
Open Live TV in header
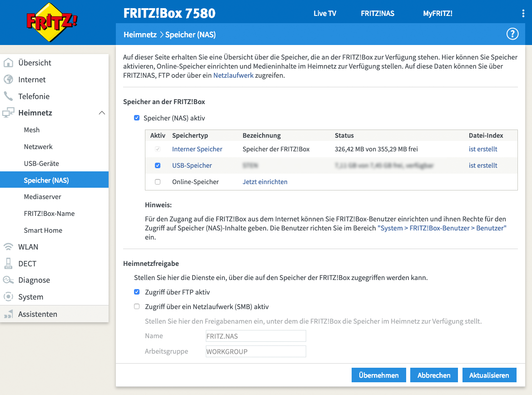point(325,13)
